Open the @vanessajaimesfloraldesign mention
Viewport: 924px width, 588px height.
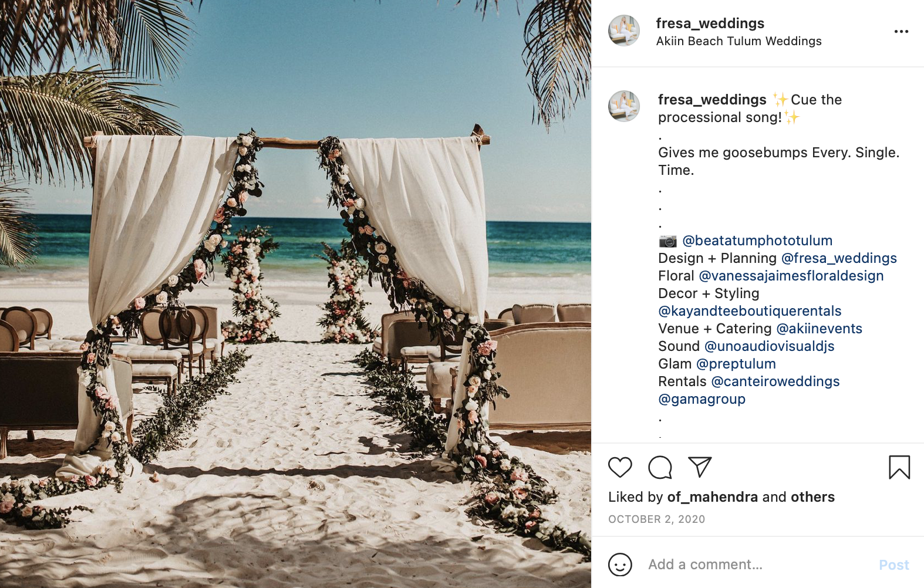[791, 276]
